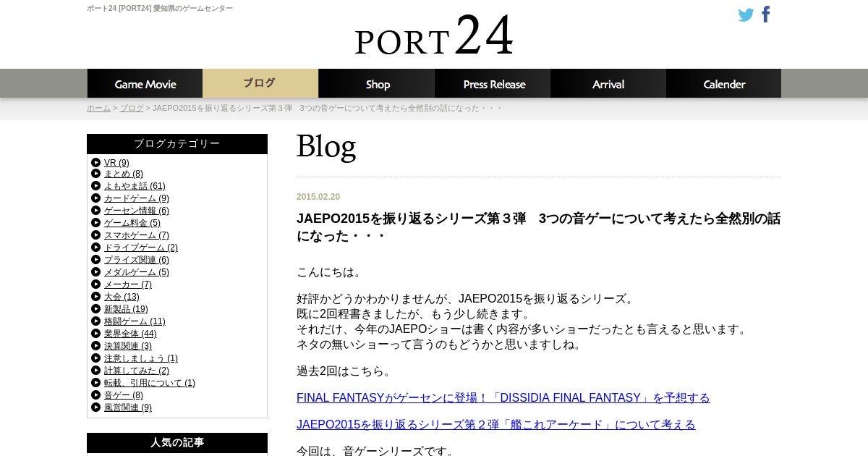Click the bullet arrow beside まとめ (8)
Screen dimensions: 868x456
click(95, 174)
